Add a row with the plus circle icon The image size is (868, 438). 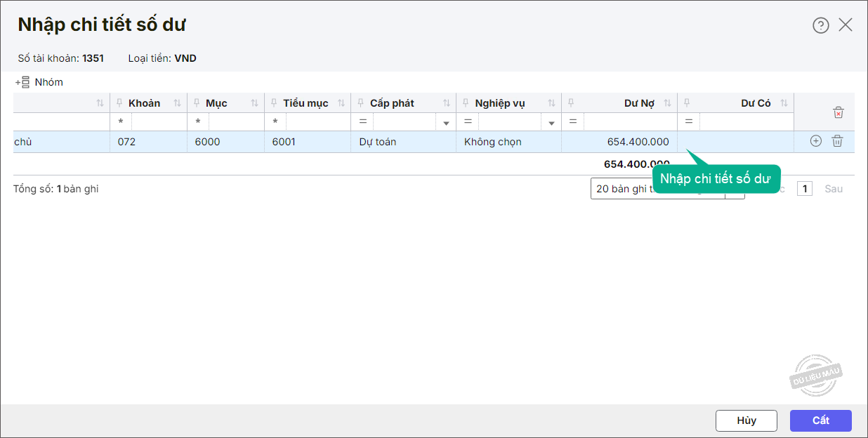coord(816,141)
